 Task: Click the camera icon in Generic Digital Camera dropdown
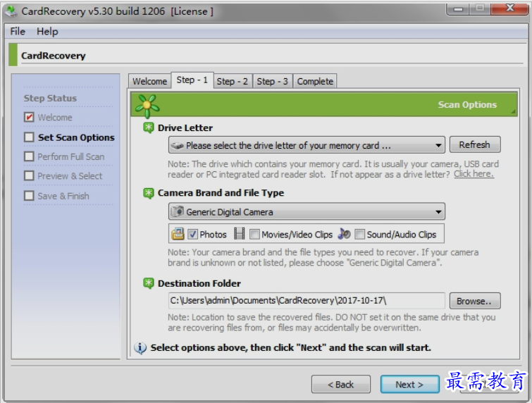pos(177,211)
